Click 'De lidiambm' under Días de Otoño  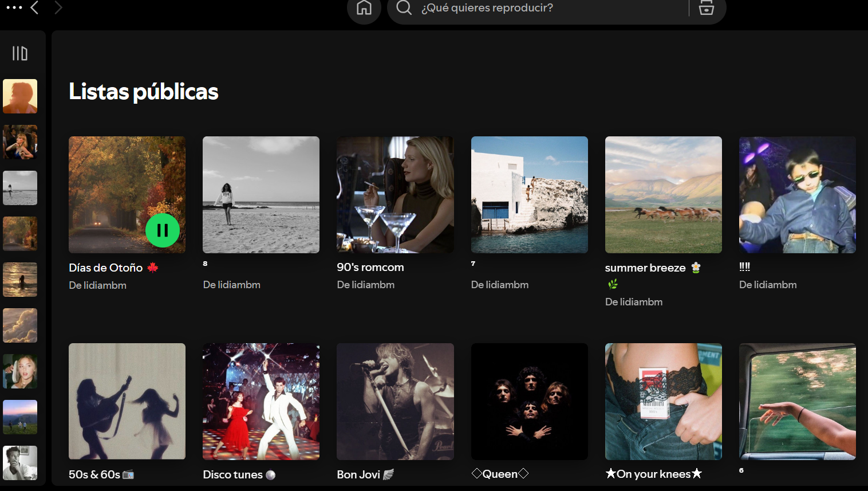98,285
